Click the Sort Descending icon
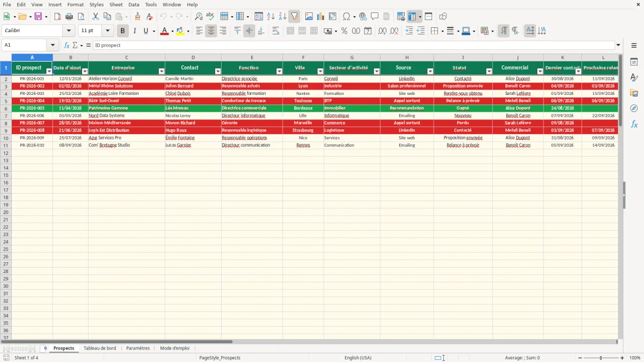This screenshot has width=644, height=362. click(283, 17)
